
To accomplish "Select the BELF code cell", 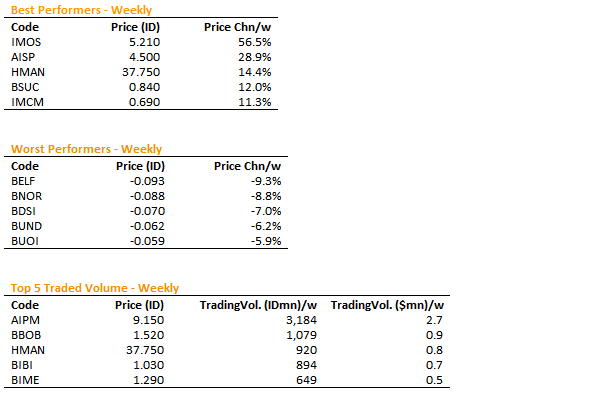I will tap(23, 181).
